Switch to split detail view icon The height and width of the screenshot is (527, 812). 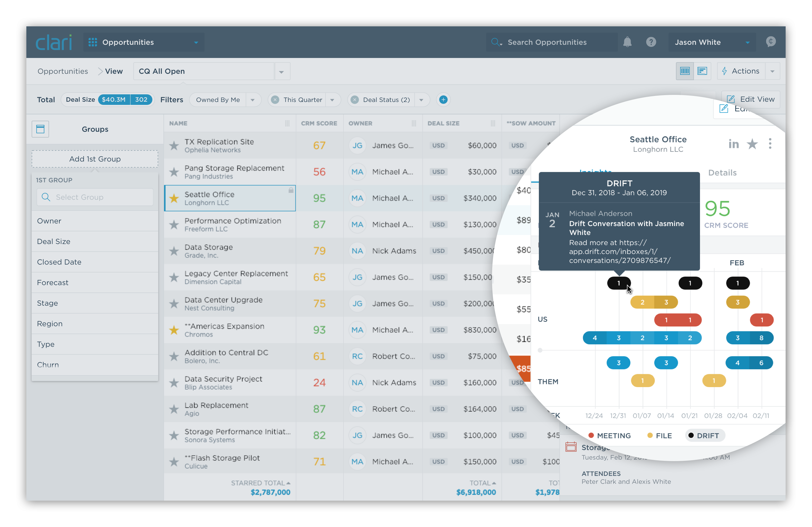[702, 71]
